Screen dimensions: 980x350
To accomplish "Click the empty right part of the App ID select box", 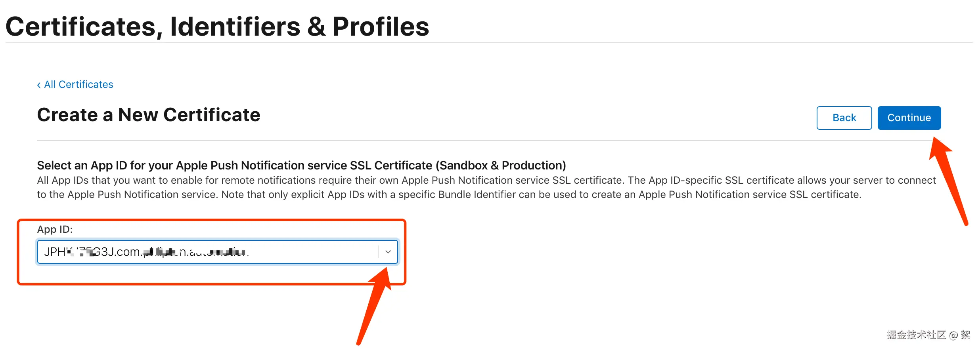I will [317, 252].
